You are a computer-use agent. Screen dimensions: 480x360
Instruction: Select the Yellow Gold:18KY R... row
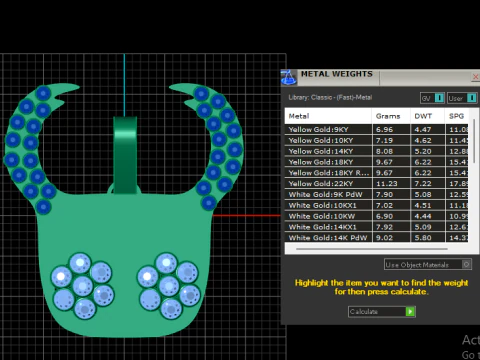pos(377,173)
